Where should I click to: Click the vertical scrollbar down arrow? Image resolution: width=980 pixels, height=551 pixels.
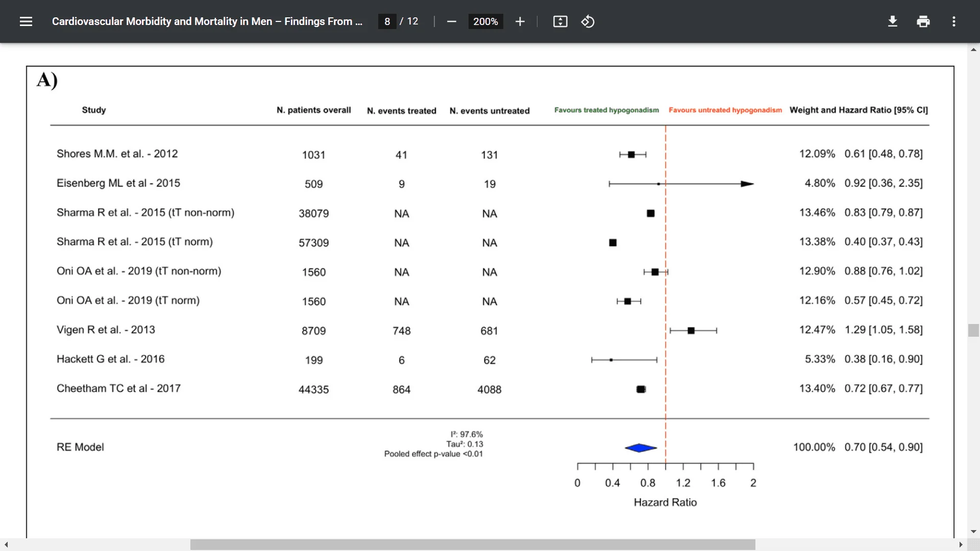[x=973, y=531]
